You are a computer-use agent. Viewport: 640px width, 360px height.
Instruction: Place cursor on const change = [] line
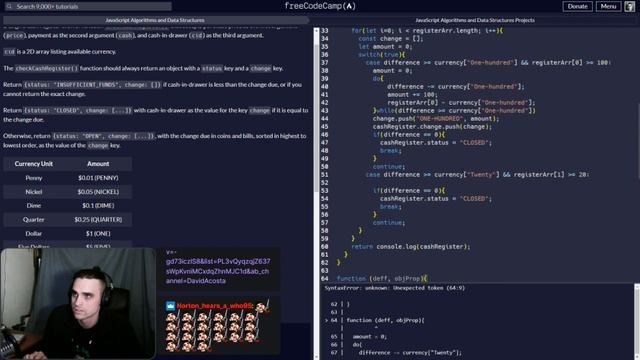tap(391, 39)
